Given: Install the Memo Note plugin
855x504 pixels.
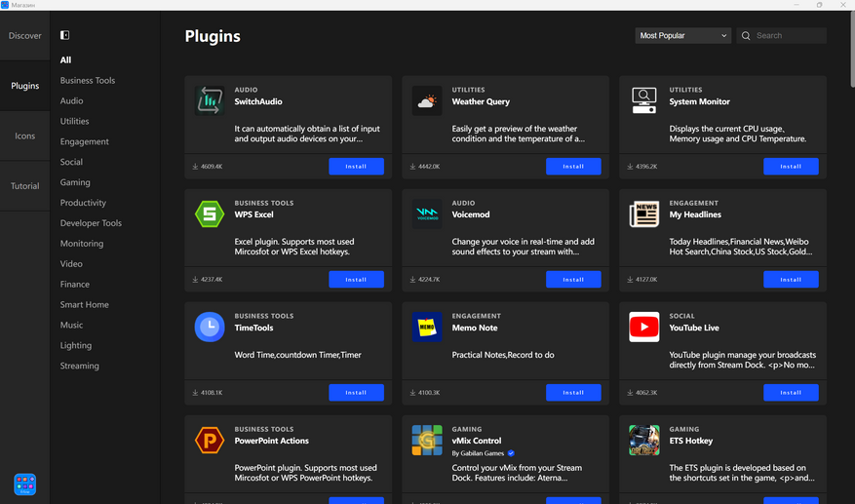Looking at the screenshot, I should click(573, 393).
